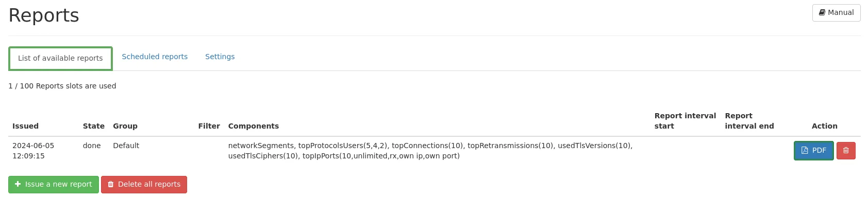
Task: Click the Components column header
Action: (x=253, y=126)
